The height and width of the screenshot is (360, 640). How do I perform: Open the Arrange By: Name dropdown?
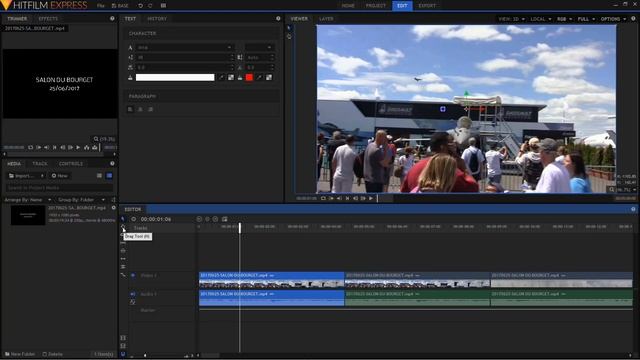28,200
